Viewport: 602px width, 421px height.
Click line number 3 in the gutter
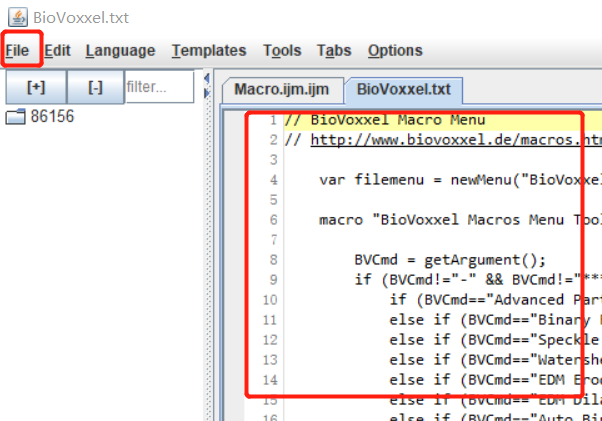pos(273,160)
